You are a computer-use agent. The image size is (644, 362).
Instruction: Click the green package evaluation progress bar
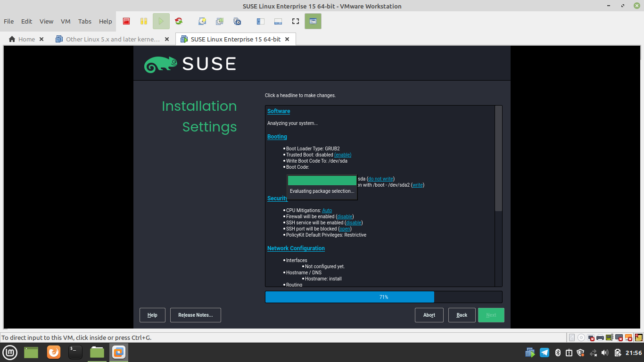pos(322,181)
